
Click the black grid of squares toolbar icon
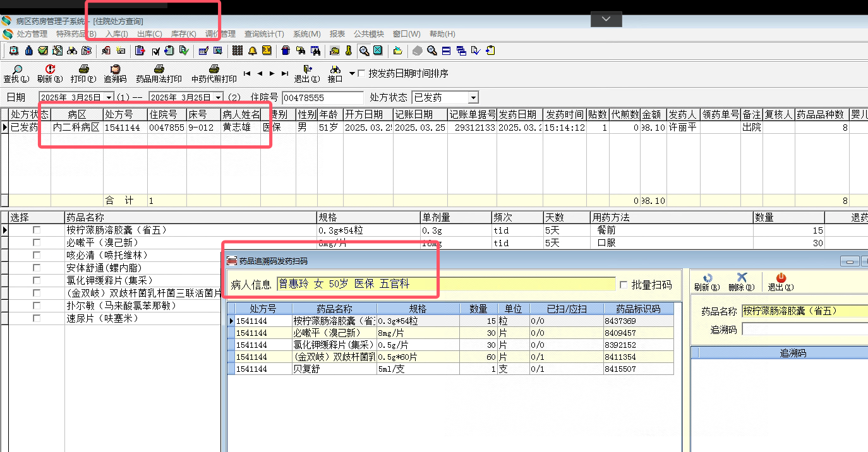pos(238,51)
